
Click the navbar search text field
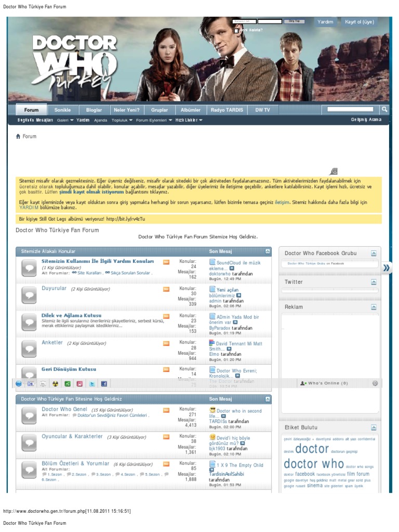click(x=350, y=109)
